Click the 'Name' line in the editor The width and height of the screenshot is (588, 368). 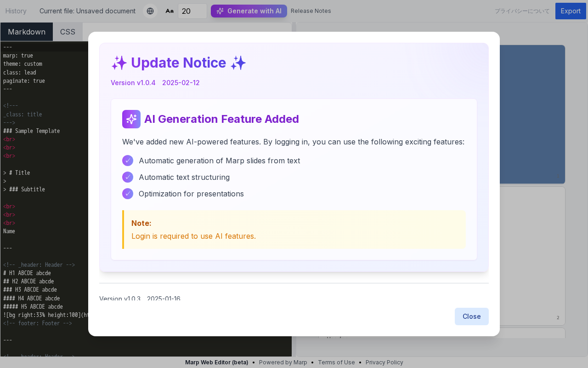click(x=9, y=231)
